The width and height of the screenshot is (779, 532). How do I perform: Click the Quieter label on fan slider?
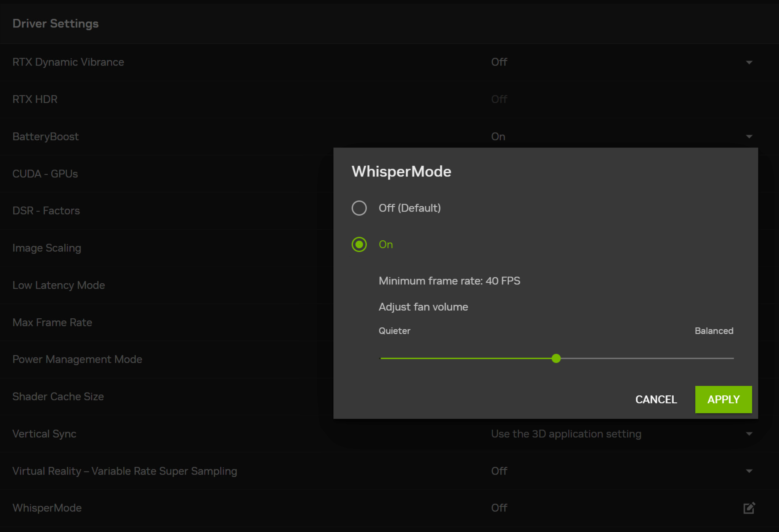click(394, 331)
